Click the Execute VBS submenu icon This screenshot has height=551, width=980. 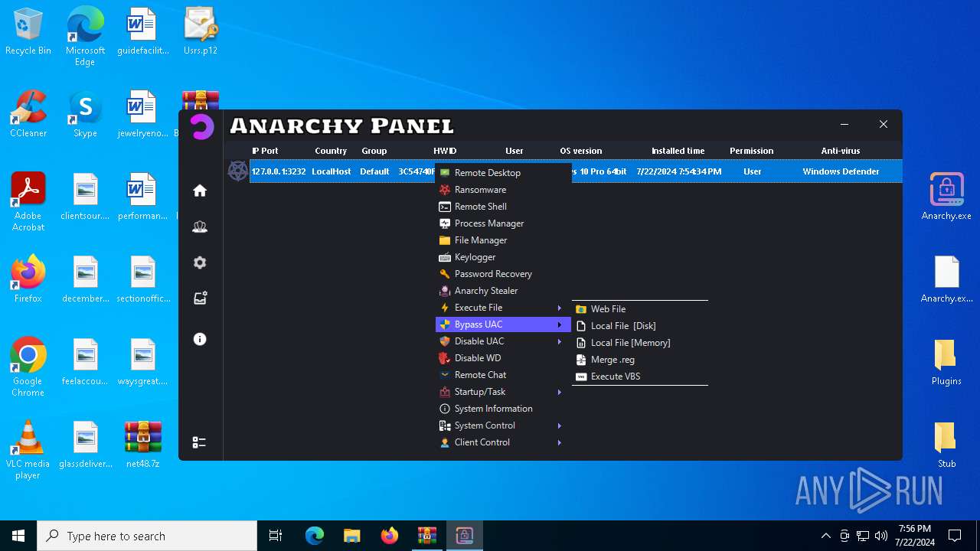pos(581,377)
